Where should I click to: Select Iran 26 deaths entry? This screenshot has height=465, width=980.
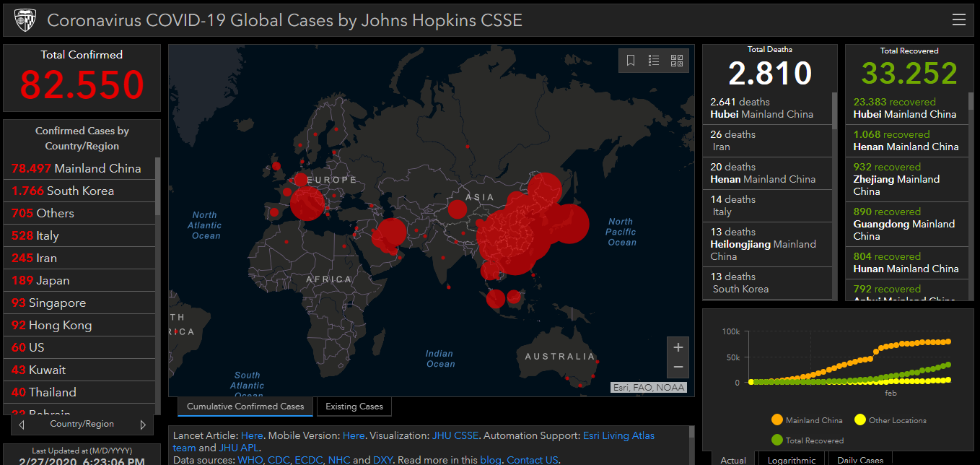(767, 141)
